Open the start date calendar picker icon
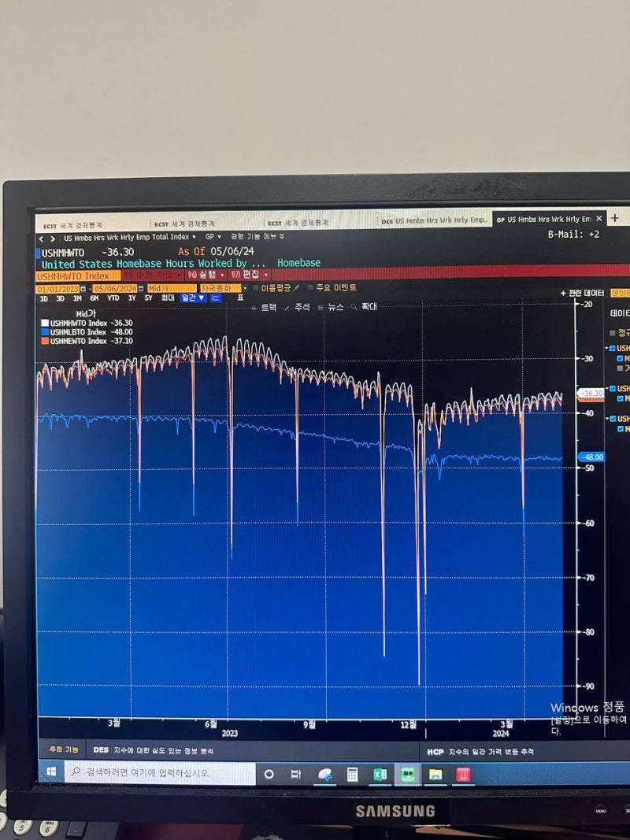The image size is (630, 840). pyautogui.click(x=83, y=289)
